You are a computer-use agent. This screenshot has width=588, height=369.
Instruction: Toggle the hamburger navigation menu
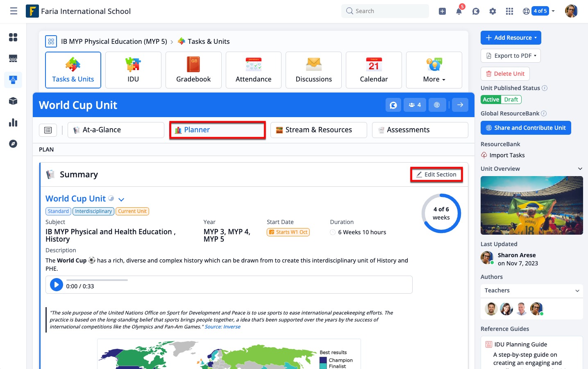pos(14,11)
